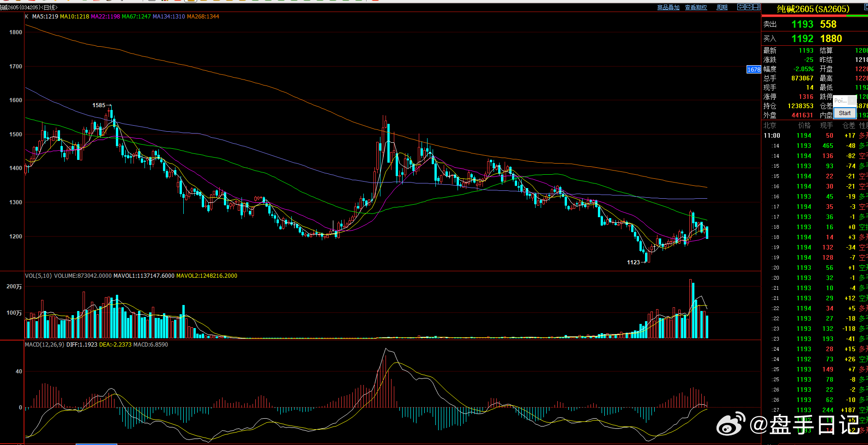Click the ask volume 558

(x=828, y=24)
